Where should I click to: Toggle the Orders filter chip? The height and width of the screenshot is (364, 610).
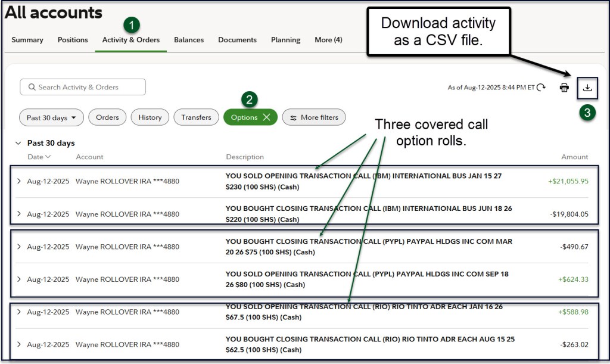107,117
